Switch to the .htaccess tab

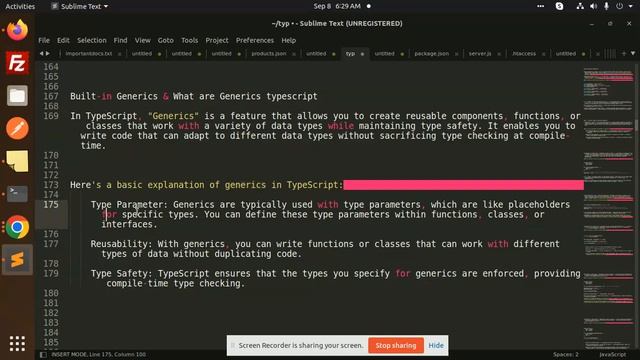pyautogui.click(x=524, y=54)
